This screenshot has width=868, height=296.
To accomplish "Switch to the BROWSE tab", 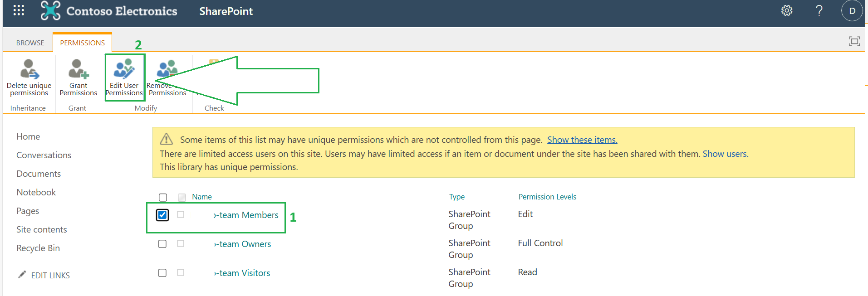I will tap(30, 43).
